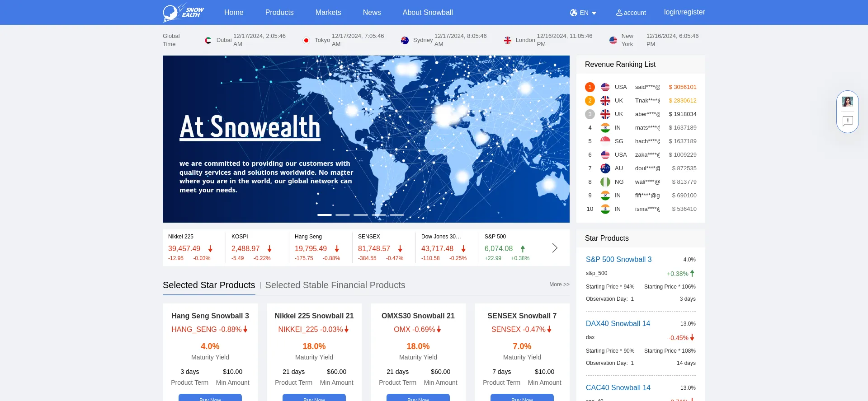Open DAX40 Snowball 14 product link

[618, 323]
